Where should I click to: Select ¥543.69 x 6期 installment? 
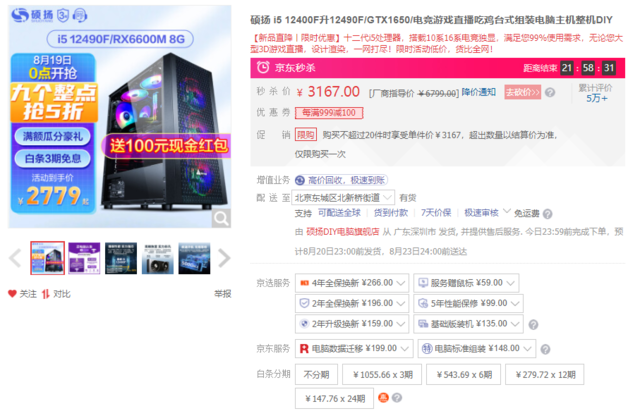(463, 374)
